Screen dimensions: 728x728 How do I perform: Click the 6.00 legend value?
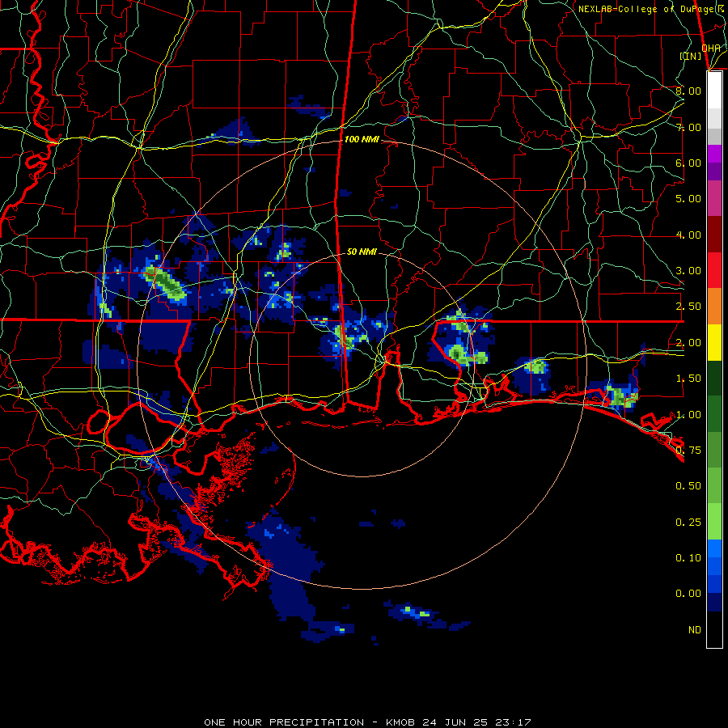pos(688,163)
